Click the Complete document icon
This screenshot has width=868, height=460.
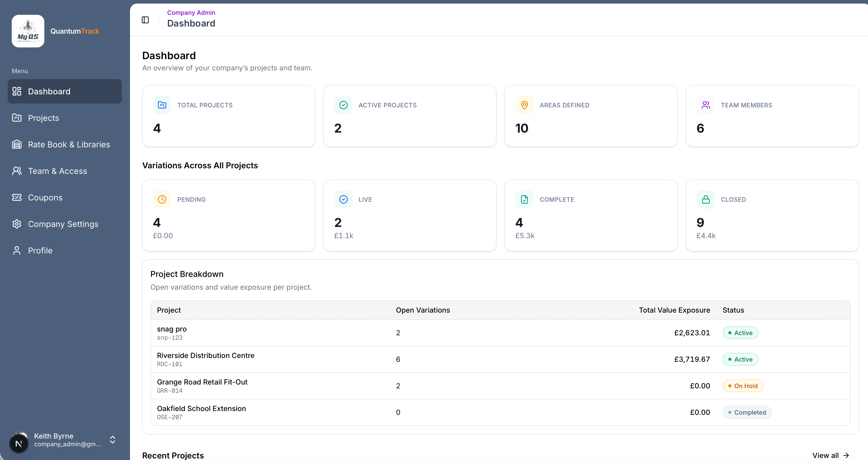tap(524, 200)
